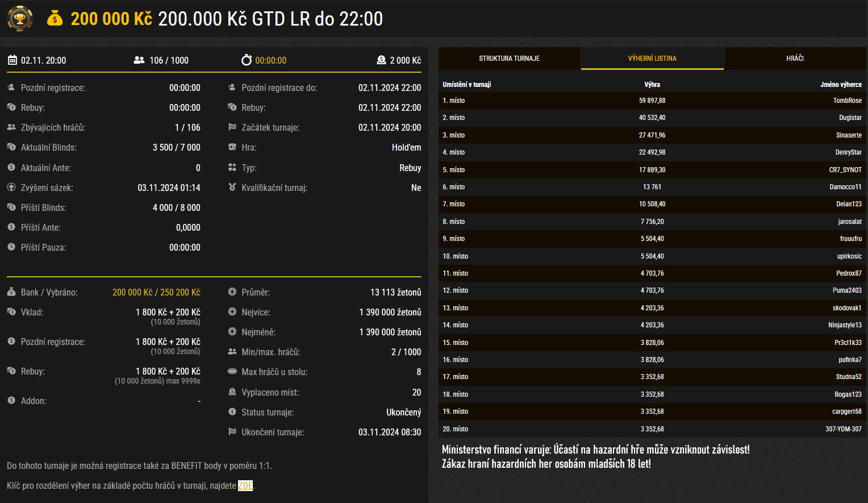Click the medal icon beside Kvalifikační turnaj

[x=233, y=188]
